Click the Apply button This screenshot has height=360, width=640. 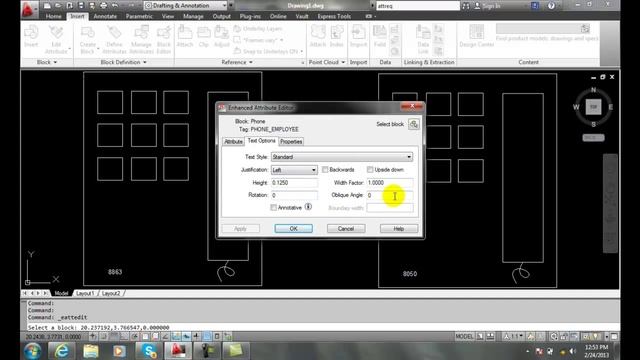point(240,229)
